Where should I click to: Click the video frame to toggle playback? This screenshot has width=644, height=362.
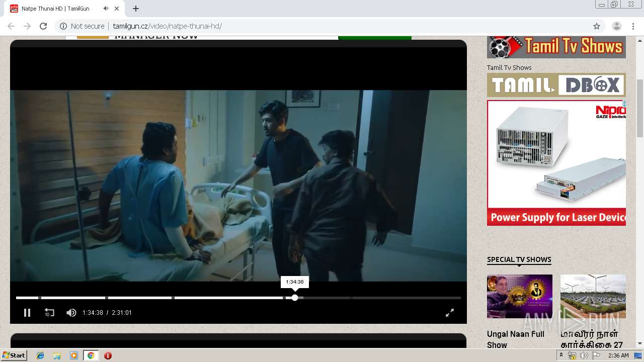point(238,186)
